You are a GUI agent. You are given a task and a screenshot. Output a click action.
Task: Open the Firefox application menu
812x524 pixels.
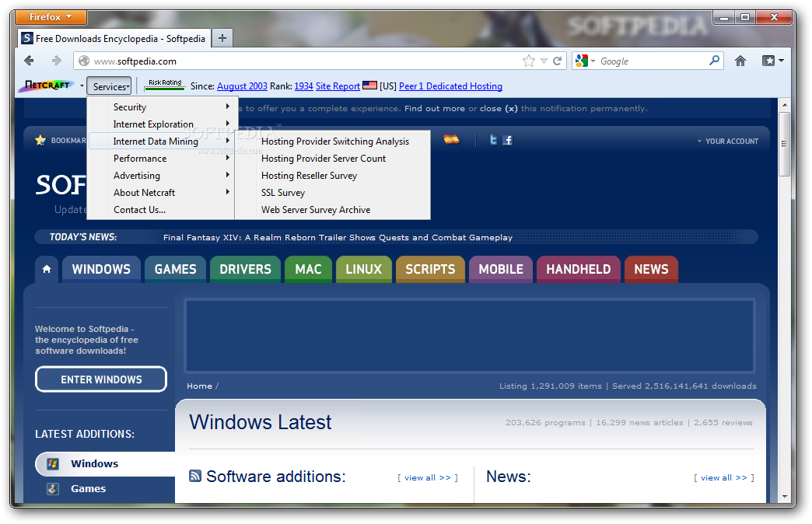[51, 17]
